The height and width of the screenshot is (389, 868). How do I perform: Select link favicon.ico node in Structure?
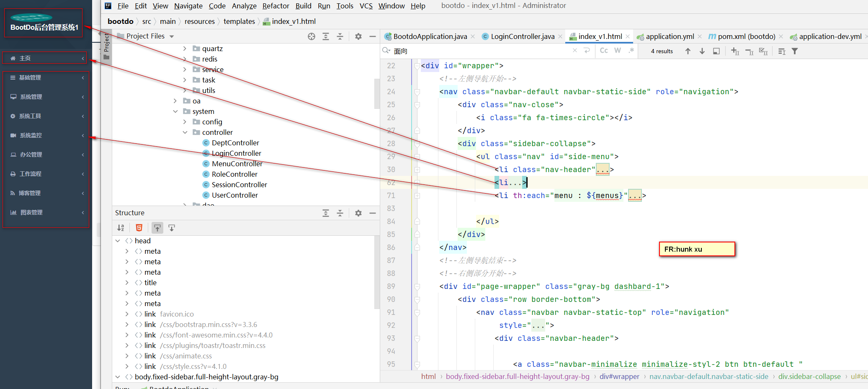click(x=169, y=314)
